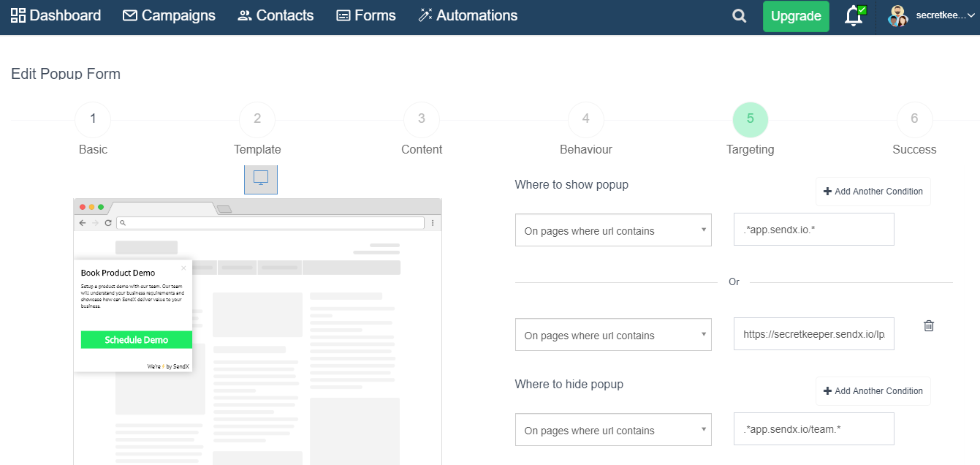
Task: Go to Campaigns
Action: [169, 15]
